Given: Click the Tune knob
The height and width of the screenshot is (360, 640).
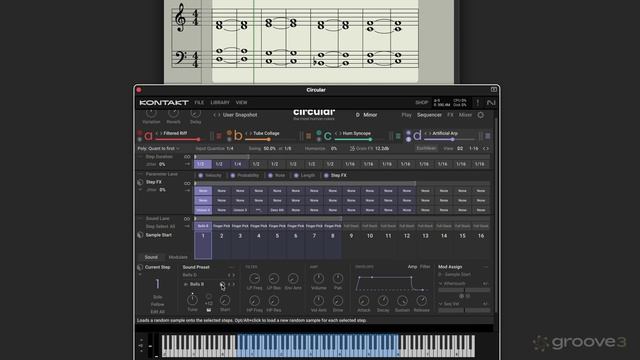Looking at the screenshot, I should 192,300.
